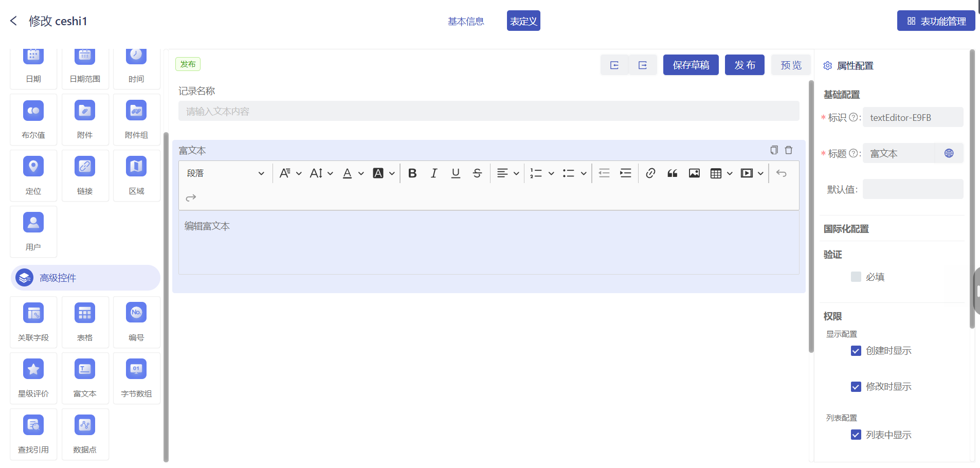Screen dimensions: 980x468
Task: Select the 编号 numbering control
Action: [136, 322]
